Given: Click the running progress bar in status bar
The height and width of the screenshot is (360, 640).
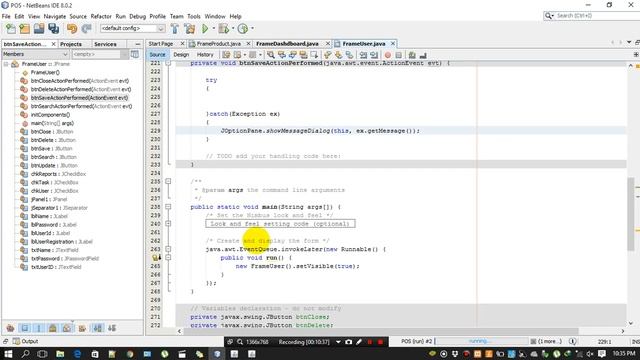Looking at the screenshot, I should 481,341.
